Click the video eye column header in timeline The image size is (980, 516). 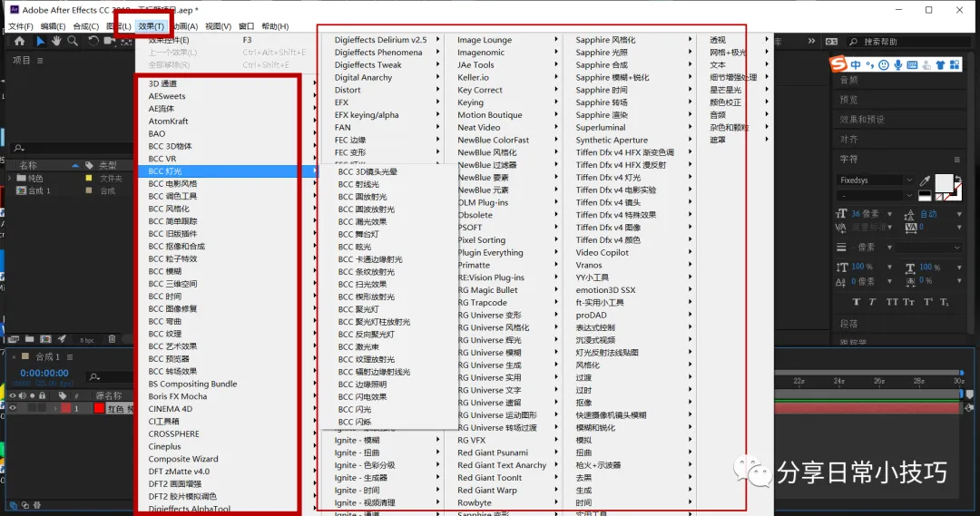pos(13,395)
